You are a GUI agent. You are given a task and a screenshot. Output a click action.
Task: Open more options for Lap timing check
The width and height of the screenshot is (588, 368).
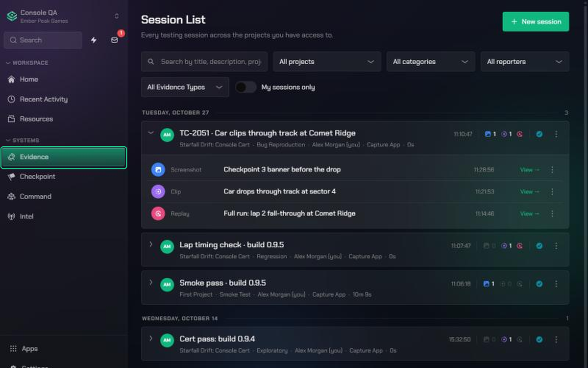pyautogui.click(x=556, y=246)
